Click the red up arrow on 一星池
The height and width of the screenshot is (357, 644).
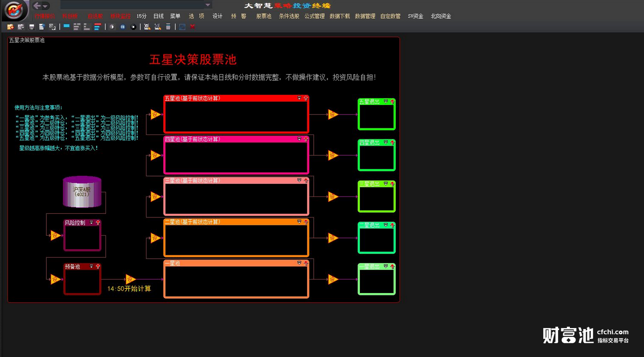(x=306, y=263)
